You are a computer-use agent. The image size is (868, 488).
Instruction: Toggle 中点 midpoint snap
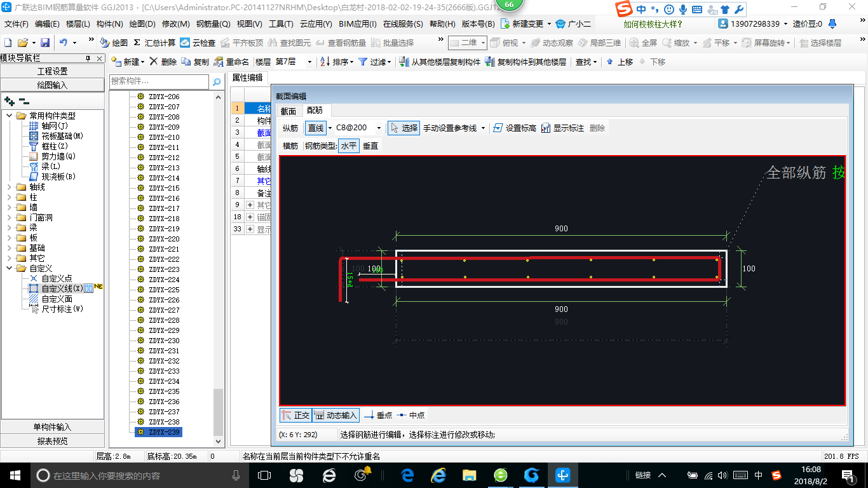pos(410,415)
